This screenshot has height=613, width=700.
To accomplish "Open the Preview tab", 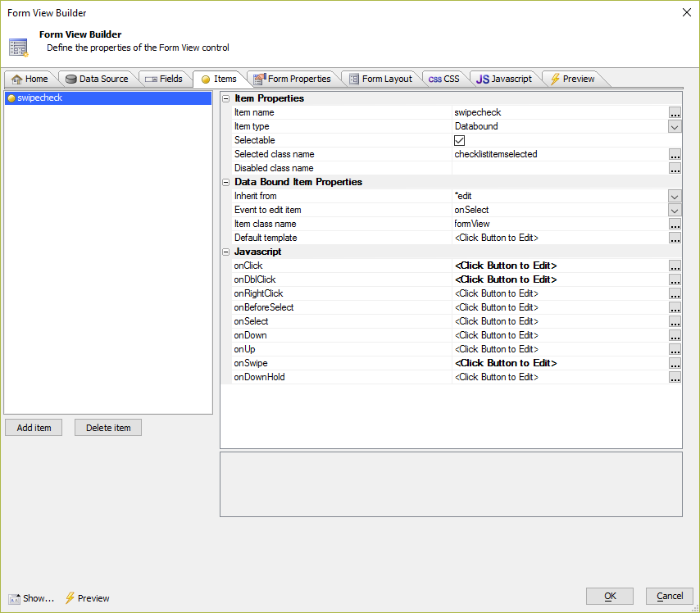I will point(572,79).
